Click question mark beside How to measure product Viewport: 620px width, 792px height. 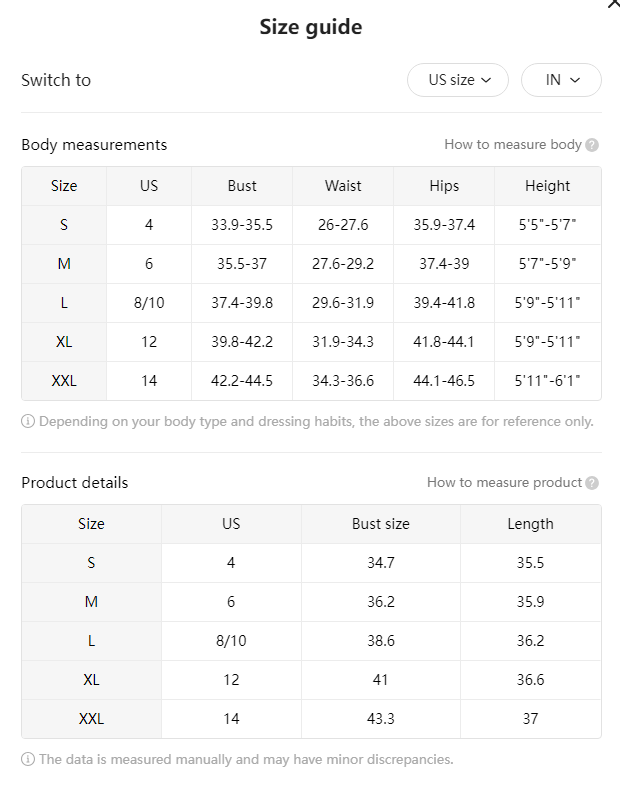click(592, 483)
